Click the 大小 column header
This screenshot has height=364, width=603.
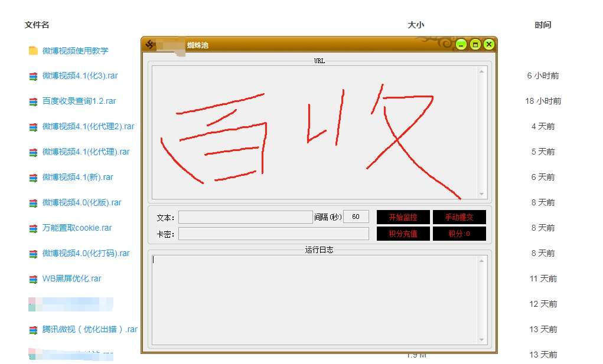416,25
